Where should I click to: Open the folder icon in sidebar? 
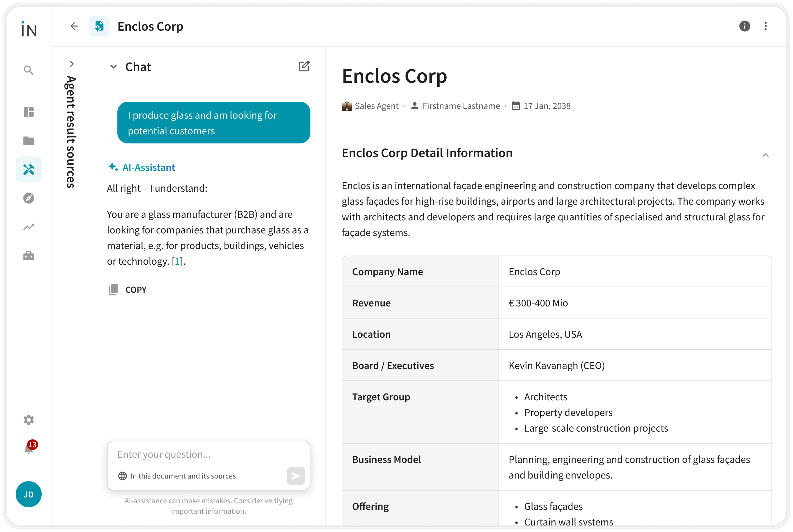[28, 140]
